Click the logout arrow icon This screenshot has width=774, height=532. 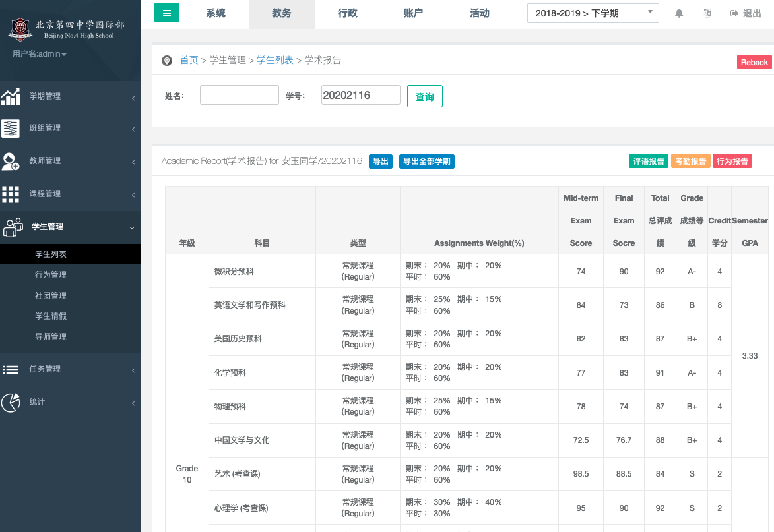click(734, 13)
